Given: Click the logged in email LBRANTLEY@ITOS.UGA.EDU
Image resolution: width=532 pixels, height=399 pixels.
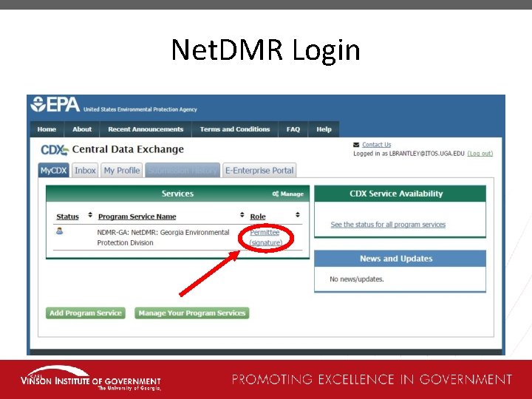Looking at the screenshot, I should pos(426,154).
